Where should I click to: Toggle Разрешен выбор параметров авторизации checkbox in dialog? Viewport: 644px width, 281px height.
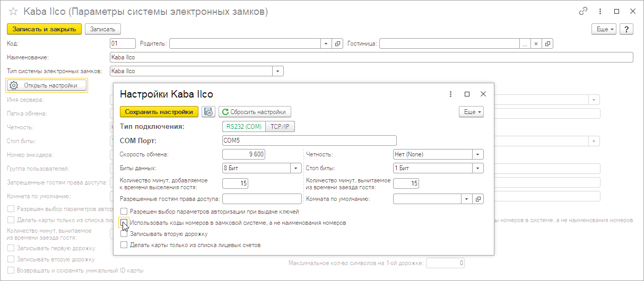124,212
